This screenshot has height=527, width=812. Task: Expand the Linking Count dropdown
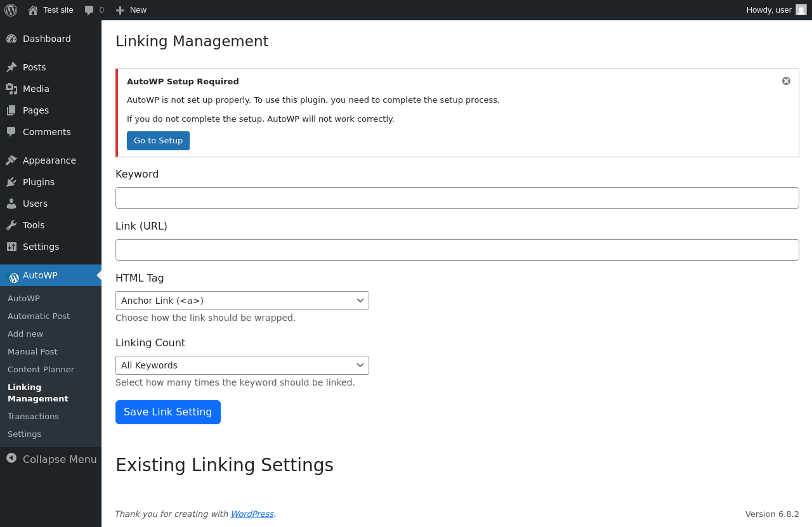[x=242, y=365]
